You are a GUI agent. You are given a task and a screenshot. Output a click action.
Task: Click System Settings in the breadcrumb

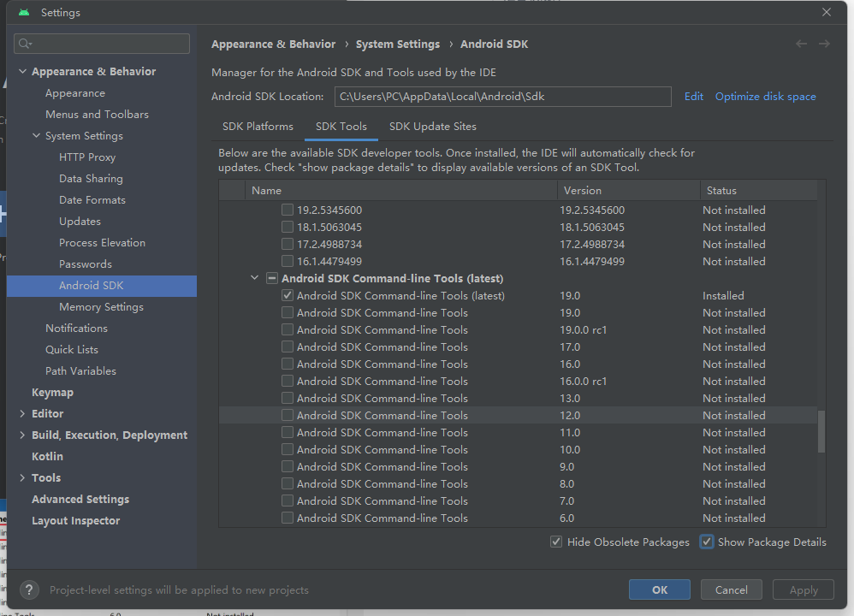pyautogui.click(x=398, y=44)
